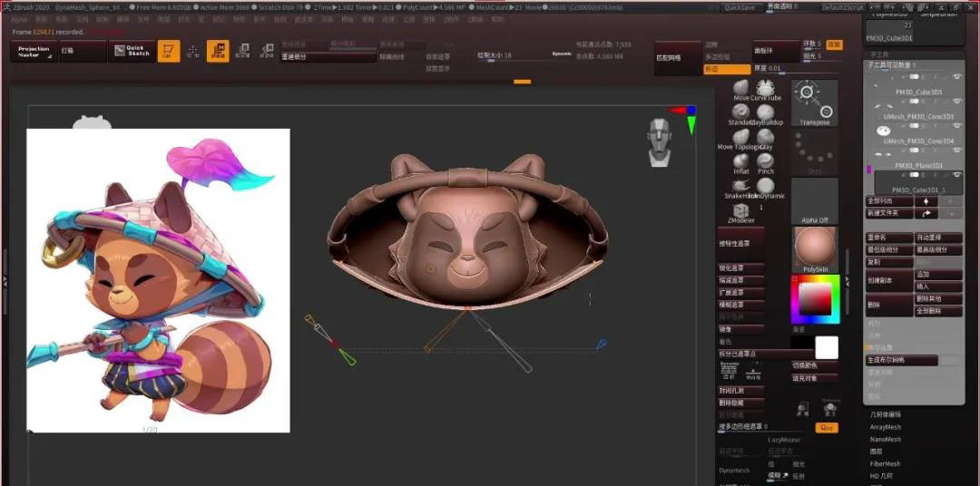Click the 全部删除 button
This screenshot has width=980, height=486.
pos(938,310)
